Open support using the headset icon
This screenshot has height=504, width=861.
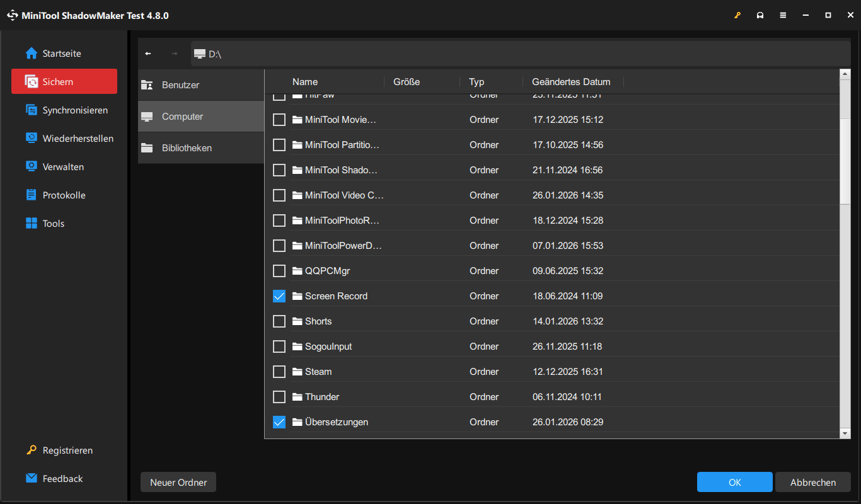(x=760, y=14)
